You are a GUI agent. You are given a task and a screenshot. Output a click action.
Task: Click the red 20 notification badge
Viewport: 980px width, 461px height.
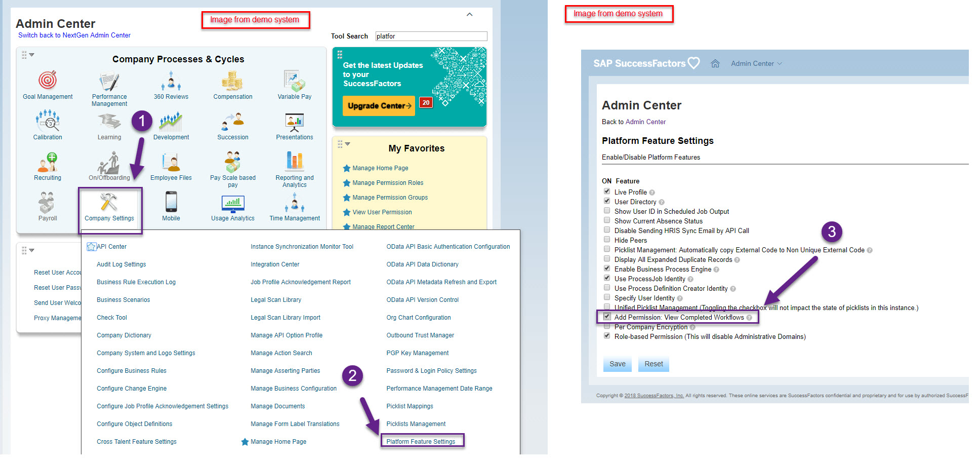[x=426, y=103]
